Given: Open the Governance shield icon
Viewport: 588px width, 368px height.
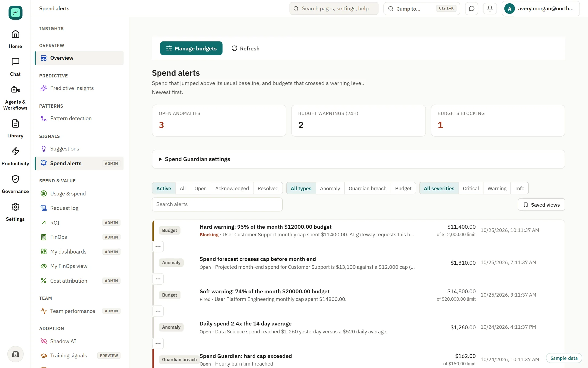Looking at the screenshot, I should pyautogui.click(x=15, y=179).
